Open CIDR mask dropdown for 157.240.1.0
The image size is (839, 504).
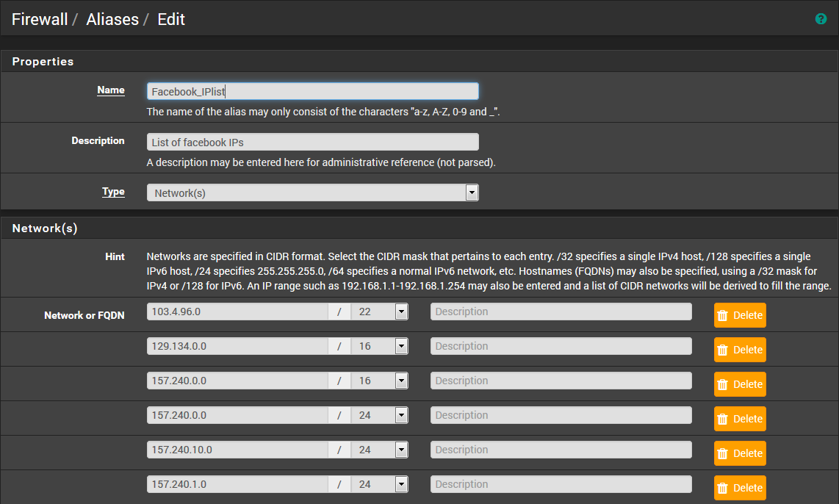click(x=380, y=484)
